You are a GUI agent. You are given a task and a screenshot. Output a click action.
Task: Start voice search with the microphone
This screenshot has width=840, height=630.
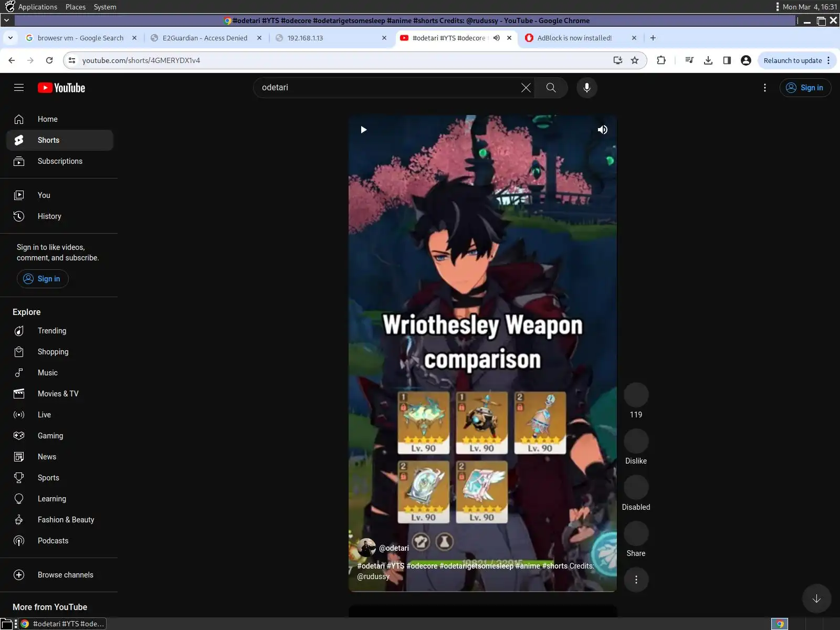587,88
